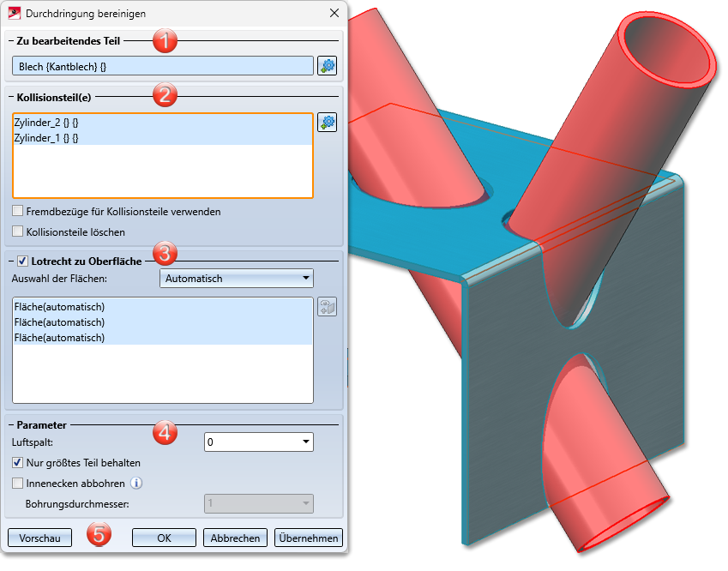Click the Übernehmen button
The width and height of the screenshot is (728, 571).
point(309,538)
